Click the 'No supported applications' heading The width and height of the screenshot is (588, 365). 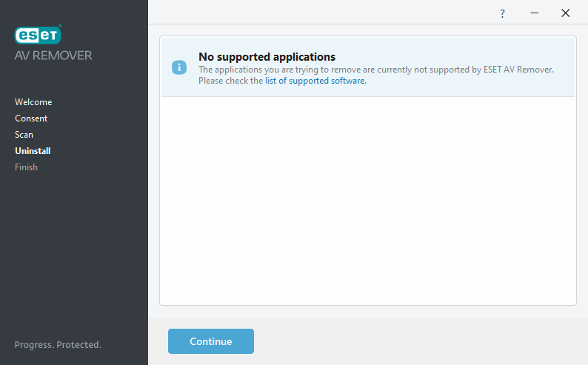(x=267, y=57)
